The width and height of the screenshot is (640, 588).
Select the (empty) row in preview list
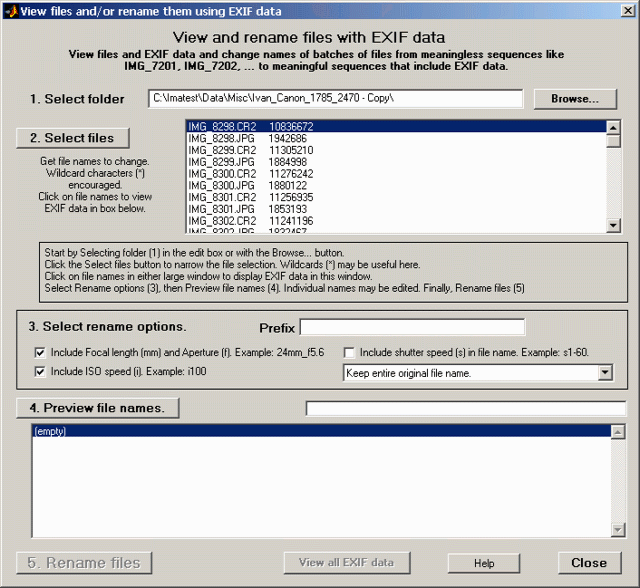click(322, 431)
